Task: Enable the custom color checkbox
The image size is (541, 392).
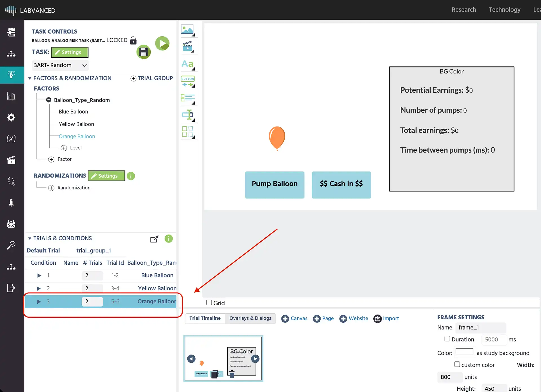Action: pyautogui.click(x=457, y=364)
